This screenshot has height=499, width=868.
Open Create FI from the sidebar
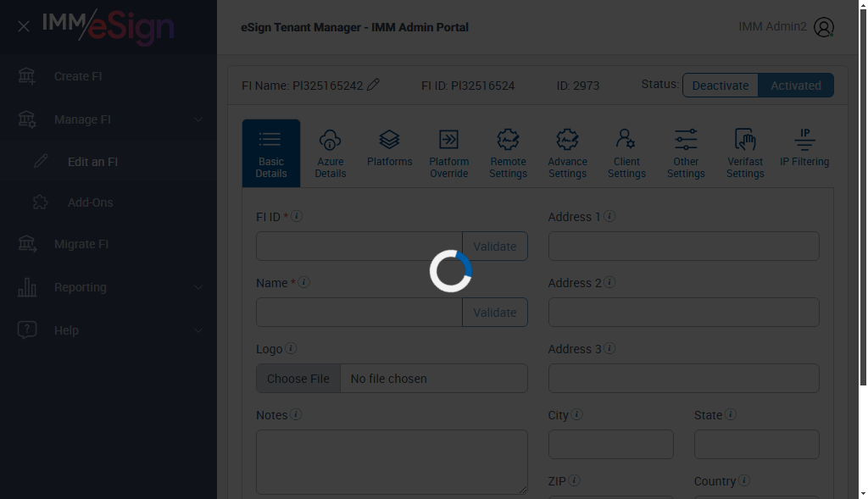(x=78, y=76)
